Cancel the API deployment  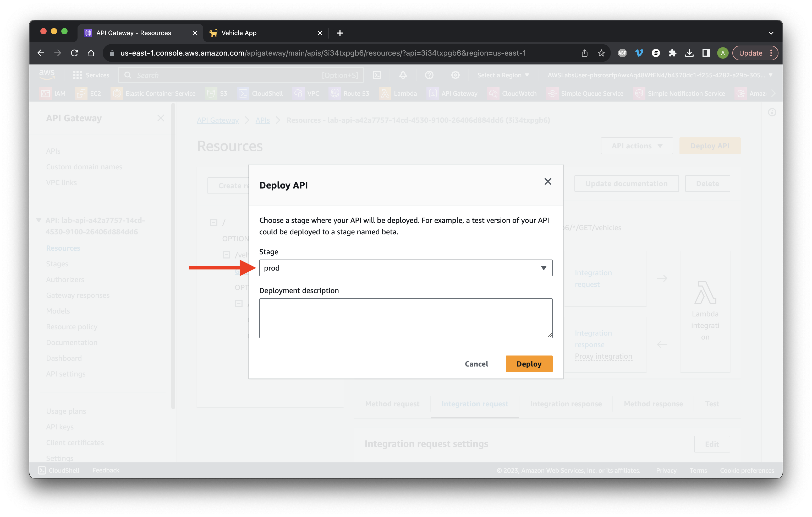[476, 363]
